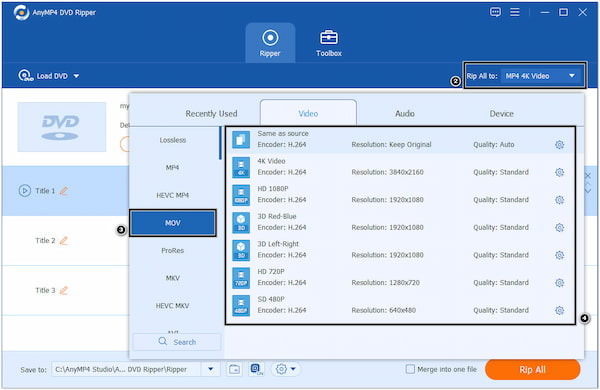Open the hamburger menu icon
600x390 pixels.
[515, 12]
